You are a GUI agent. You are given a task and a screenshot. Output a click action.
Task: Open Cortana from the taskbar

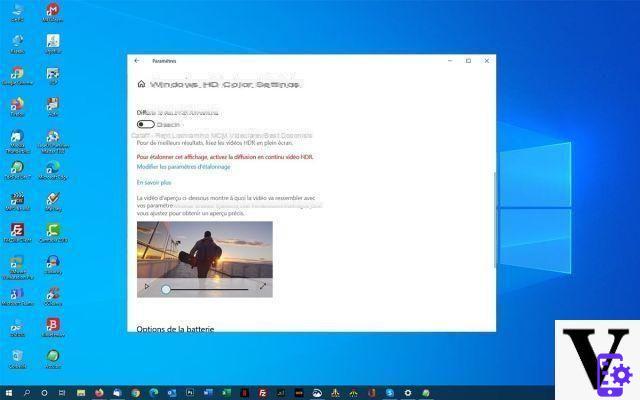pos(44,393)
